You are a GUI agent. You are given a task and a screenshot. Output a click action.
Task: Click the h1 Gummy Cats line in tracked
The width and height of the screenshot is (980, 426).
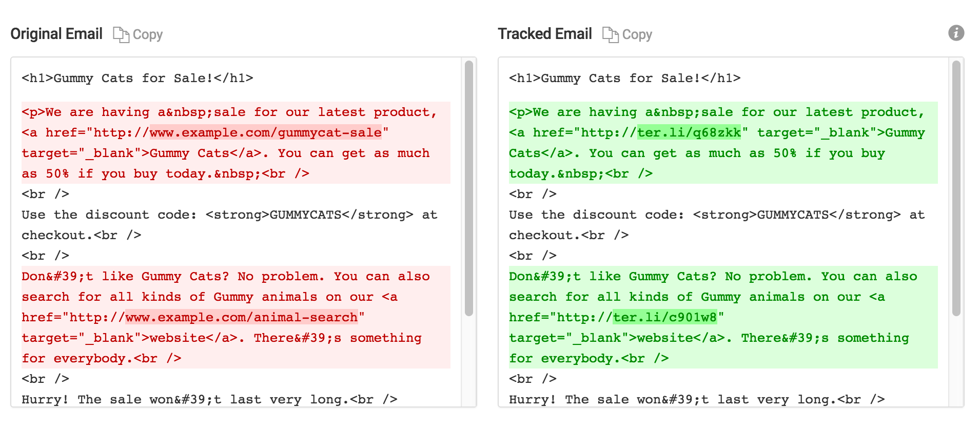625,78
